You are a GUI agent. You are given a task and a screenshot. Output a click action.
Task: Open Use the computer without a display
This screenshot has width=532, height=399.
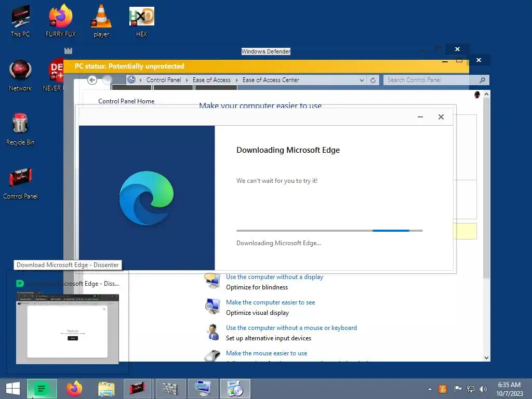pos(274,277)
